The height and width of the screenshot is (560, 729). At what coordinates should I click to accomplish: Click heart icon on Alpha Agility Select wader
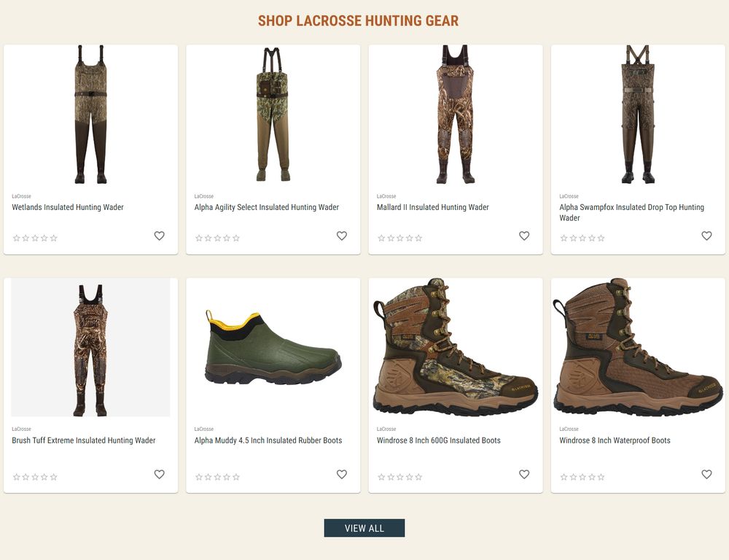pos(341,236)
